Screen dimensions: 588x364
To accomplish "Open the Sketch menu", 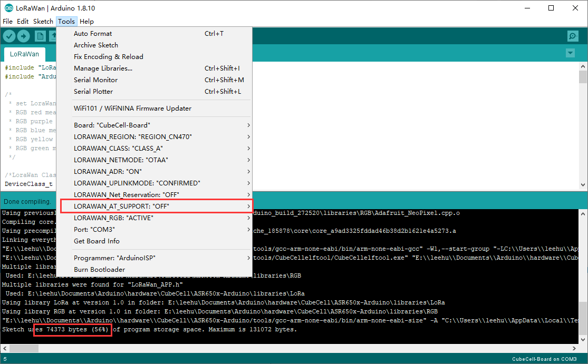I will tap(43, 22).
